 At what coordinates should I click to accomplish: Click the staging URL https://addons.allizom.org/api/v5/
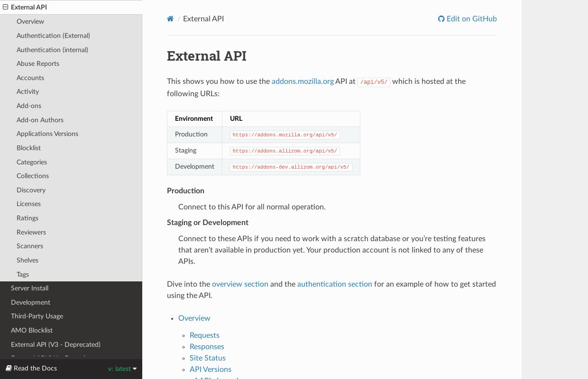click(x=285, y=151)
